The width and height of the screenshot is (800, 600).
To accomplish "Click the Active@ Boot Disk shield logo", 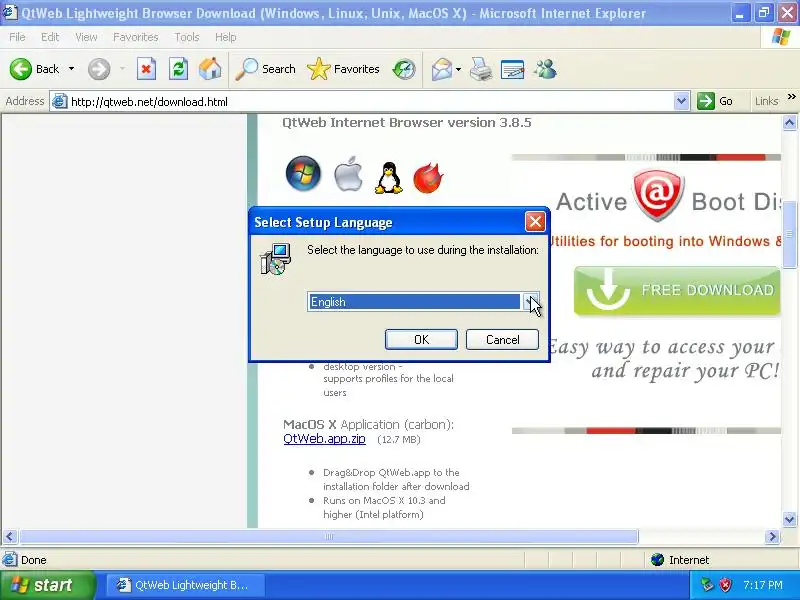I will click(658, 195).
